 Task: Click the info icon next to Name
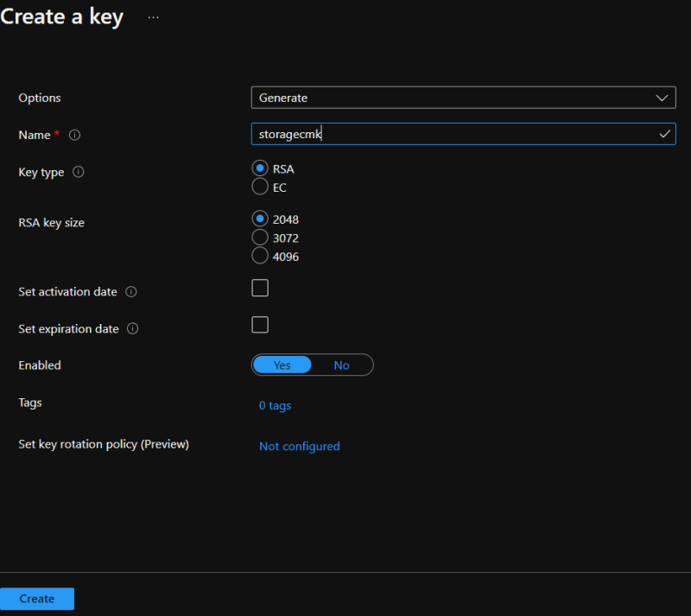pyautogui.click(x=74, y=135)
